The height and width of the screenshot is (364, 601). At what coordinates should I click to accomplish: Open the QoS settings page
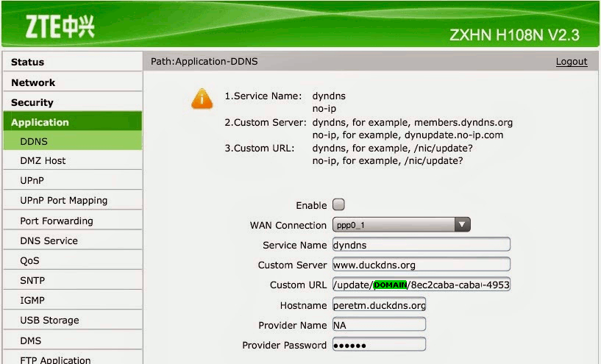click(30, 260)
